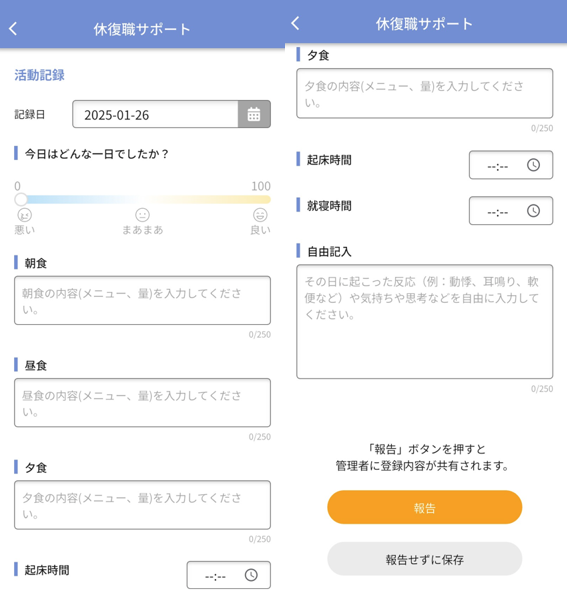The image size is (567, 591).
Task: Select the 悪い sad face icon
Action: coord(25,215)
